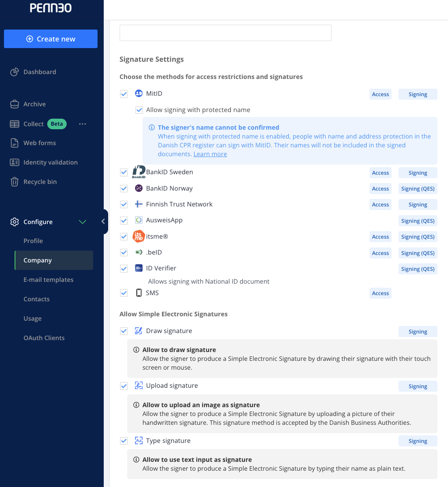The width and height of the screenshot is (448, 487).
Task: Click the Collect table icon
Action: (x=14, y=124)
